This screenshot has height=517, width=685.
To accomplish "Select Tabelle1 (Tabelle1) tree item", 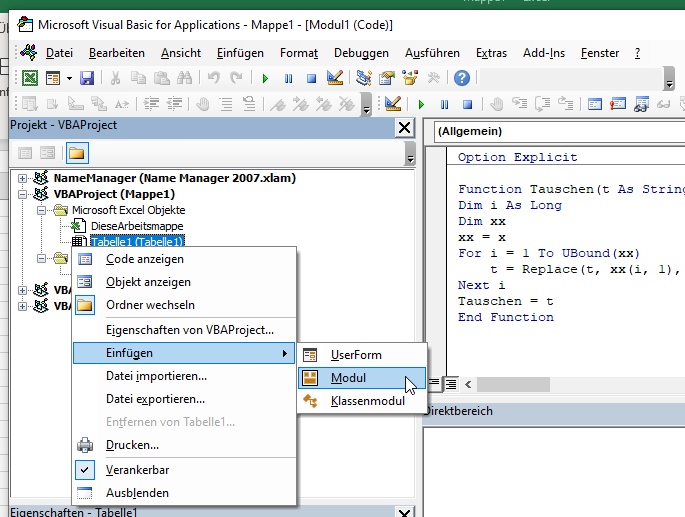I will pos(137,242).
